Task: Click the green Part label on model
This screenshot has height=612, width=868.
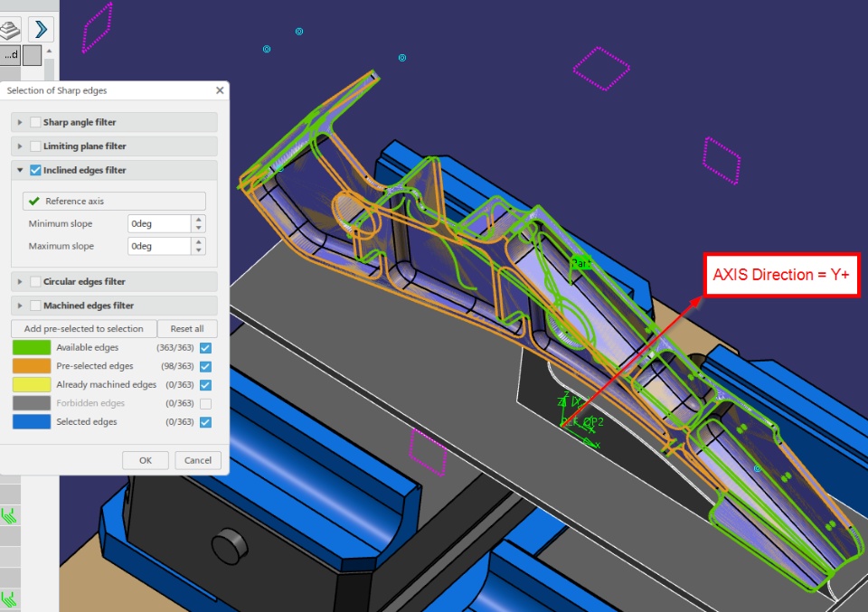Action: tap(580, 263)
